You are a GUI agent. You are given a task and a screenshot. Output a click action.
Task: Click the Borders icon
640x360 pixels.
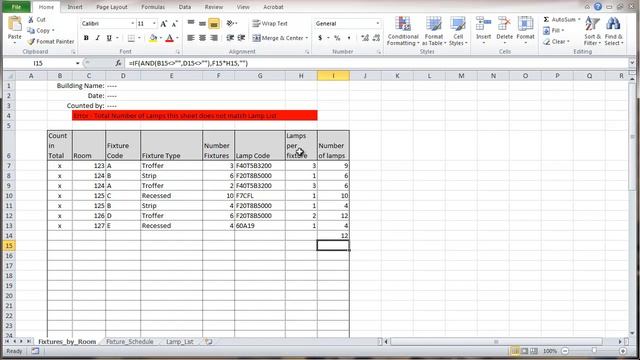(131, 38)
